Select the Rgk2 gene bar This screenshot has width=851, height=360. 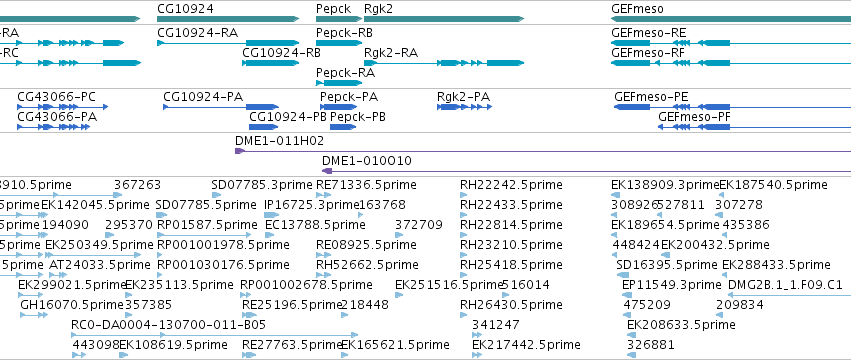pyautogui.click(x=444, y=19)
